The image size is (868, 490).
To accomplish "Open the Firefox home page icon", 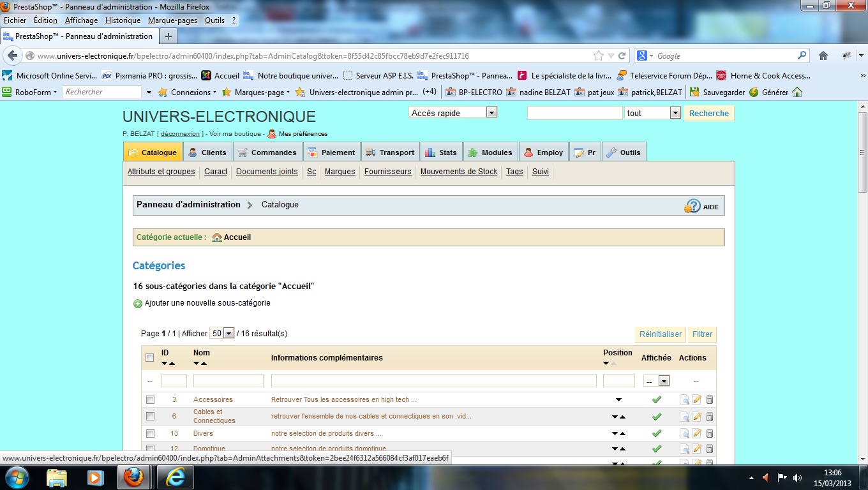I will (x=823, y=56).
